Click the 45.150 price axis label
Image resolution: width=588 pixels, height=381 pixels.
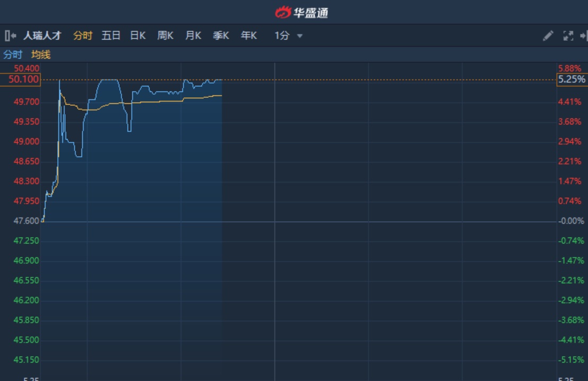tap(26, 360)
